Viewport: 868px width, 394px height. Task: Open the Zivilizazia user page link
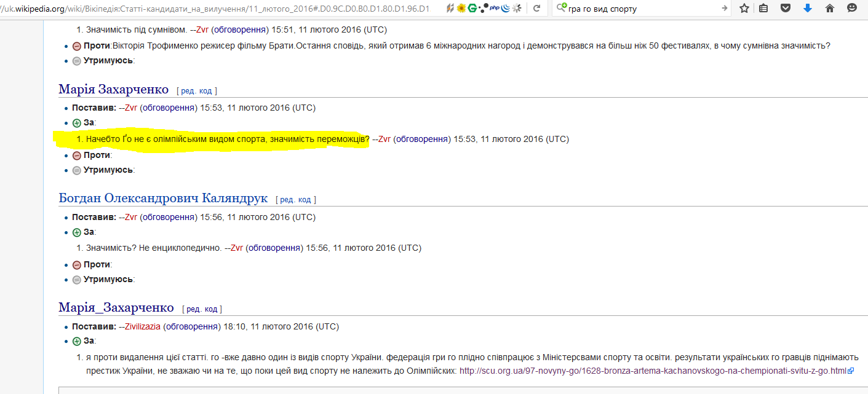tap(143, 326)
